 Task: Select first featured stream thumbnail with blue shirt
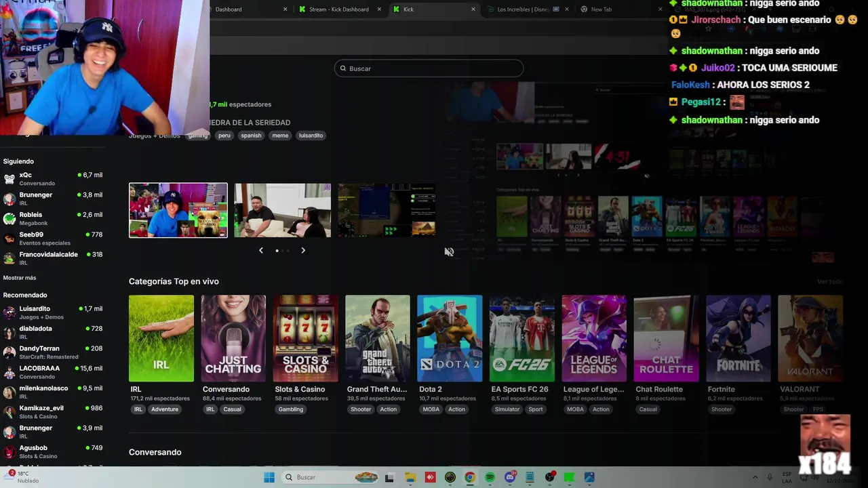pyautogui.click(x=178, y=210)
